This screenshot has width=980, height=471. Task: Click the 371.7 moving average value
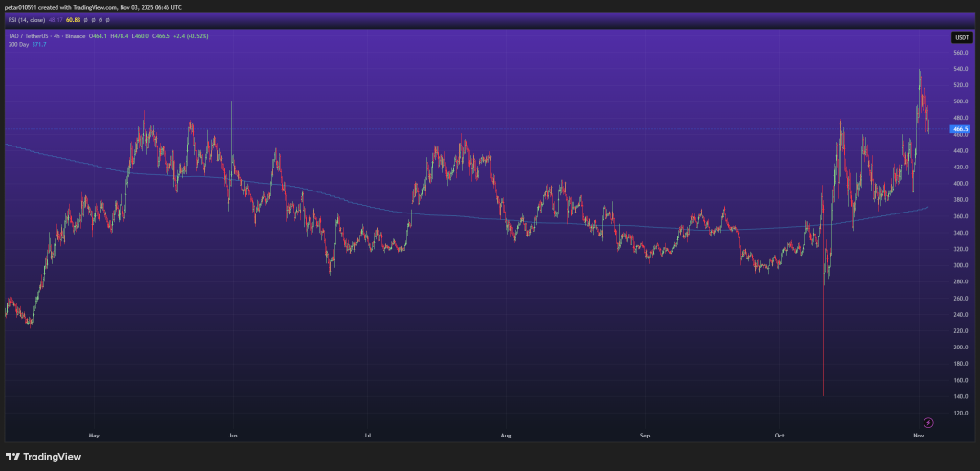38,44
